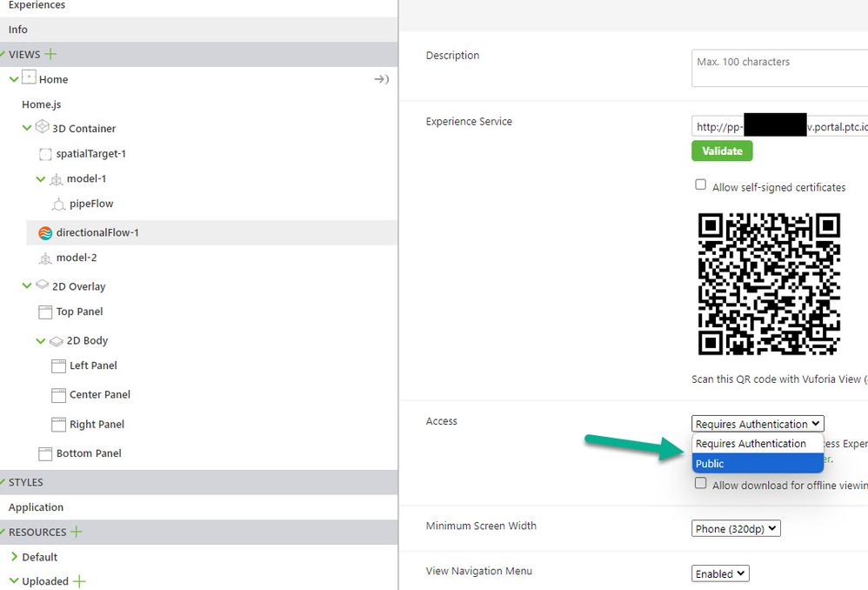This screenshot has width=868, height=590.
Task: Click the Home view page icon
Action: pos(29,77)
